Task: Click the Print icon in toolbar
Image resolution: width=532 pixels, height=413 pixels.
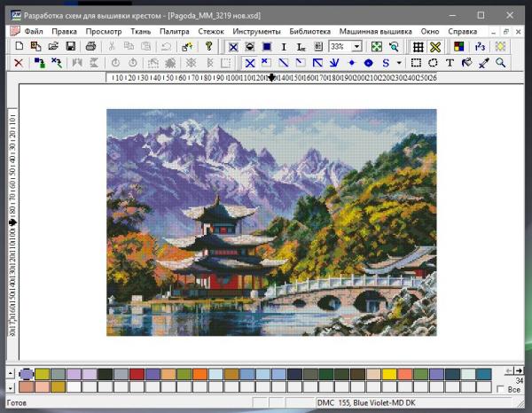Action: (x=90, y=46)
